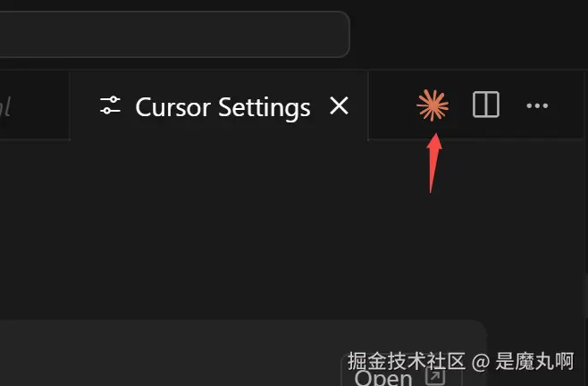Show additional editor actions via three dots
The image size is (588, 386).
point(537,105)
